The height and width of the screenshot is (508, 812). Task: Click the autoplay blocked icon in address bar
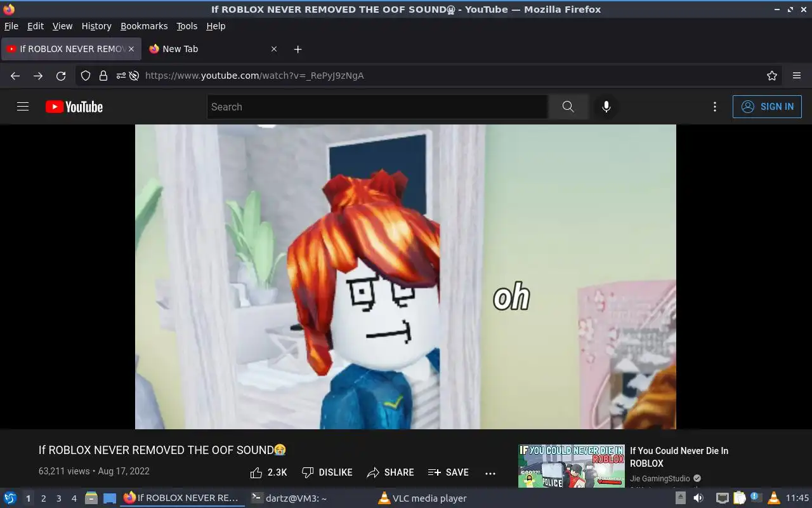click(134, 76)
